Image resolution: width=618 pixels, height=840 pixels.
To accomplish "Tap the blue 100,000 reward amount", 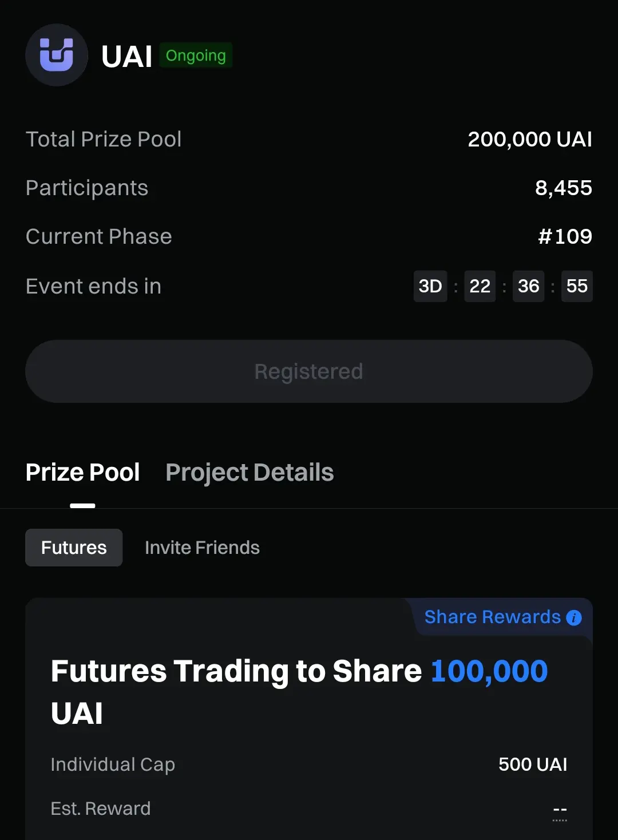I will click(489, 671).
